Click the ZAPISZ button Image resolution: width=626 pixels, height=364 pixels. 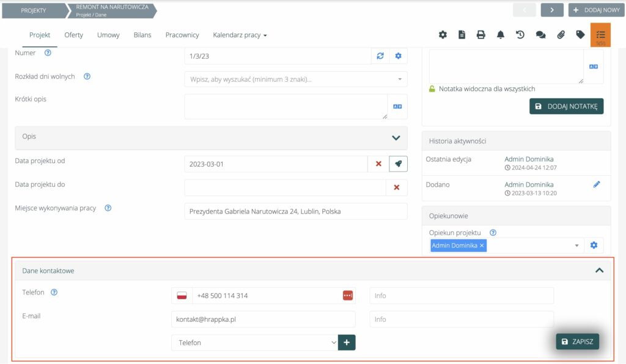(x=577, y=341)
